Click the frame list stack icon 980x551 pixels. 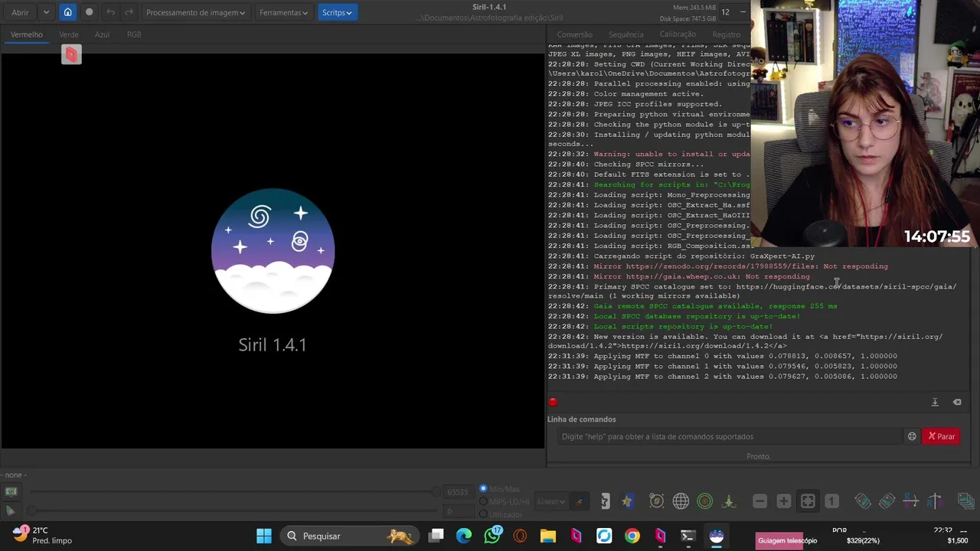coord(965,501)
